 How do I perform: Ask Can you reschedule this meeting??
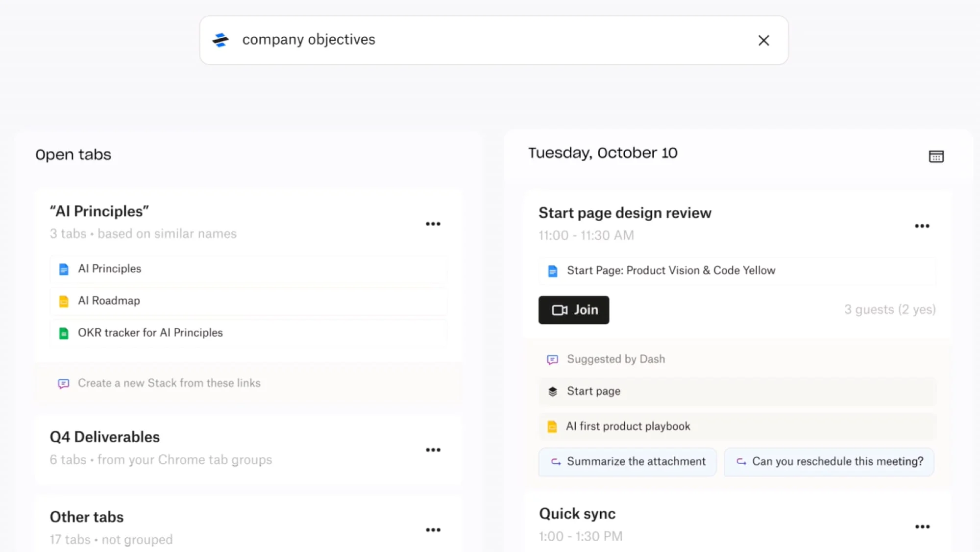pyautogui.click(x=829, y=462)
